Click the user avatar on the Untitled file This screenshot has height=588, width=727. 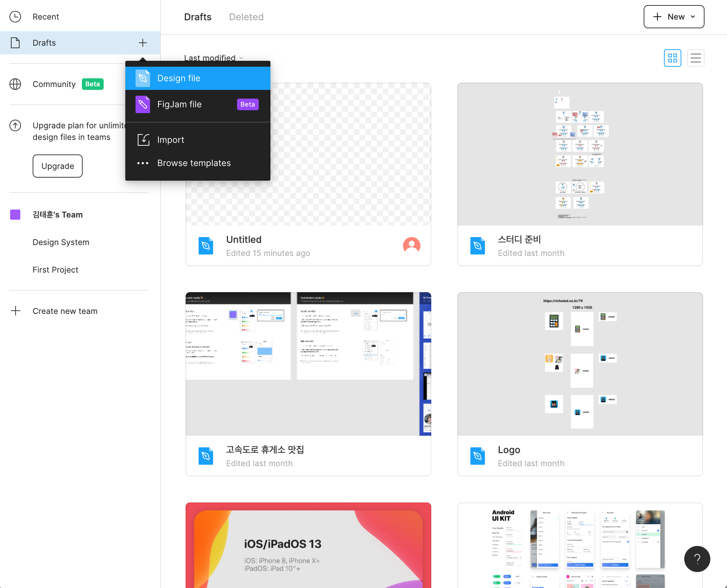click(x=411, y=246)
